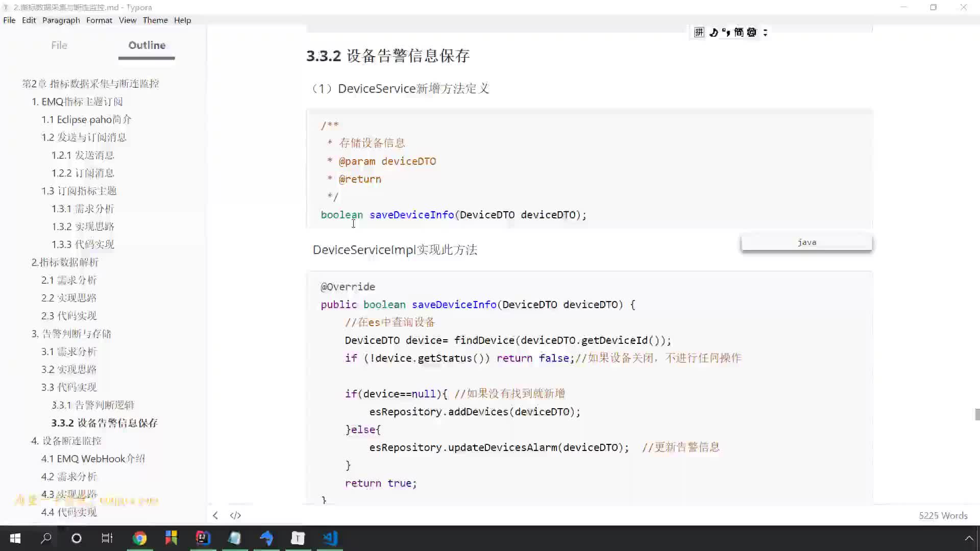980x551 pixels.
Task: Click the document vertical scrollbar thumb
Action: click(977, 414)
